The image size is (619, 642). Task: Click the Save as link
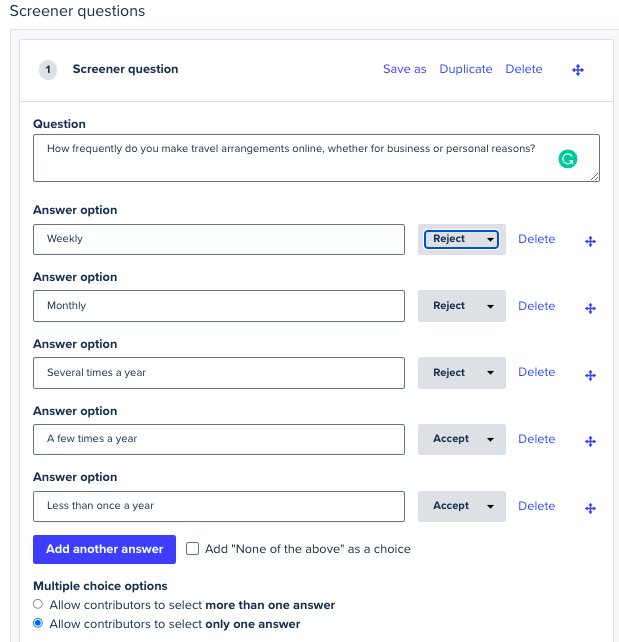click(x=404, y=69)
